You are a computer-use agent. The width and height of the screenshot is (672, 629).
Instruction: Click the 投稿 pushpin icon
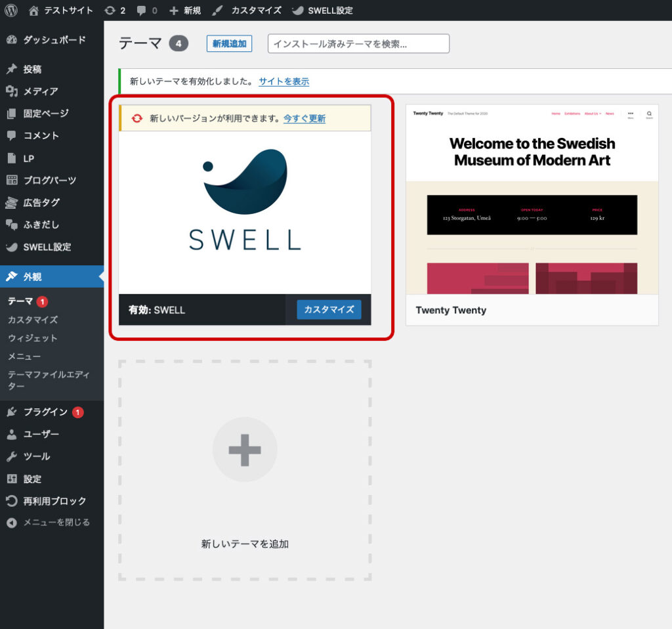(12, 69)
